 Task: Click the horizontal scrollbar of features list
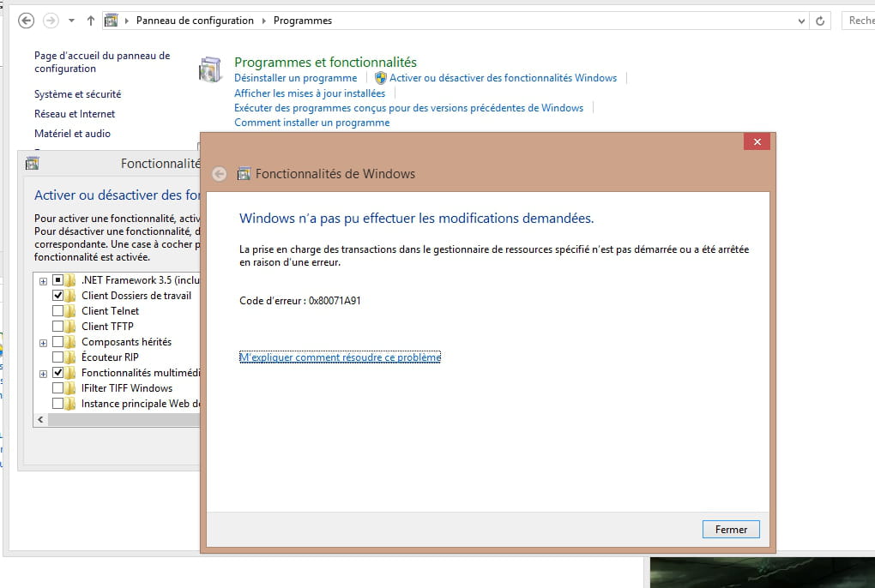click(124, 420)
